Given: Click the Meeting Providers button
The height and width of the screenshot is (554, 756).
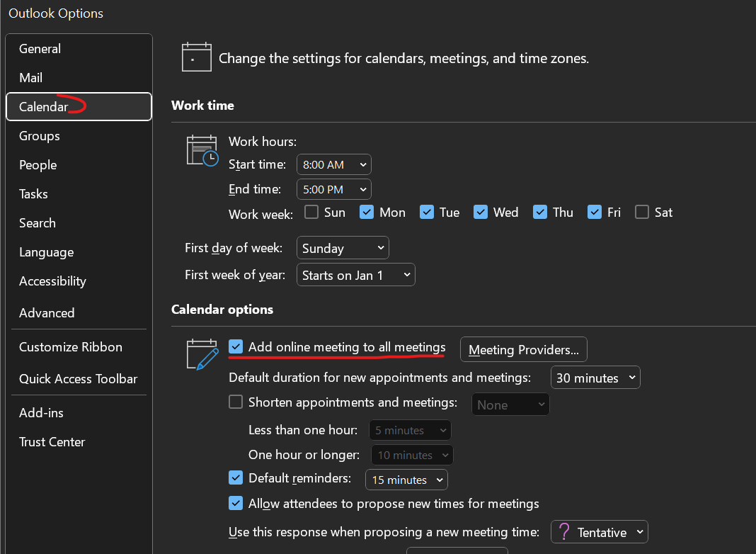Looking at the screenshot, I should pyautogui.click(x=524, y=349).
